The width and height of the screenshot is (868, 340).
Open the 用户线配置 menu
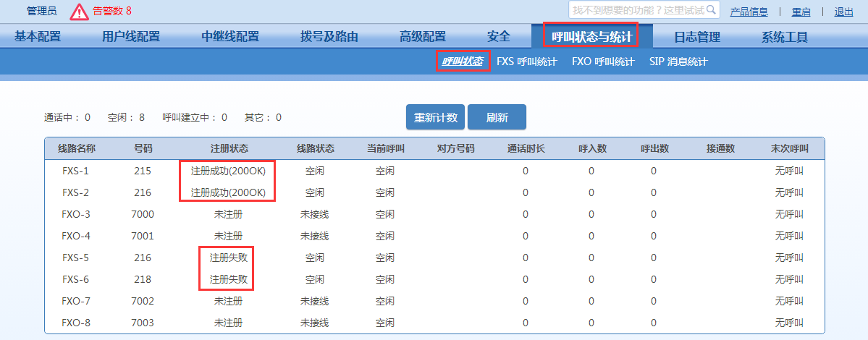pyautogui.click(x=131, y=37)
